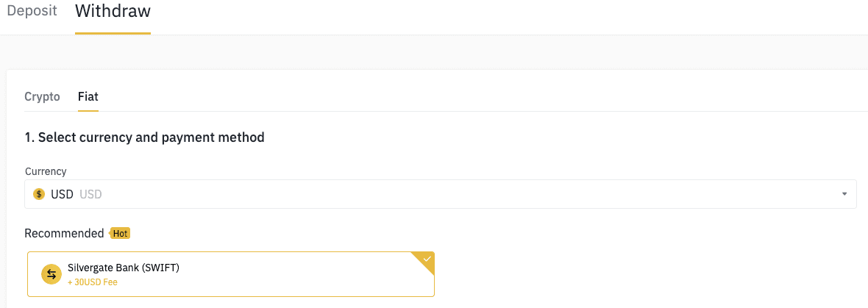Image resolution: width=868 pixels, height=308 pixels.
Task: Click the Silvergate transfer arrows icon
Action: pos(51,274)
